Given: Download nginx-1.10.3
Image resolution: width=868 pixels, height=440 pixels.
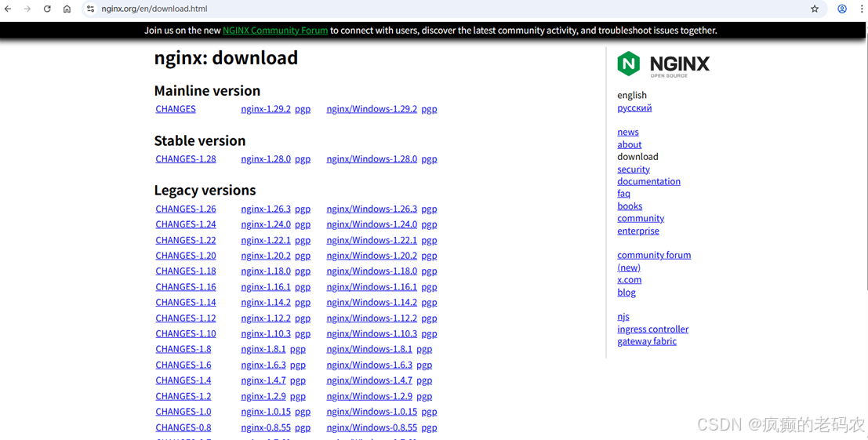Looking at the screenshot, I should click(266, 334).
